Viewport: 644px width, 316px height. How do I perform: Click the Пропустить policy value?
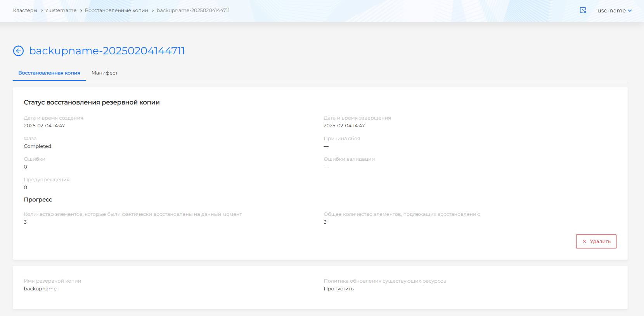(x=339, y=289)
